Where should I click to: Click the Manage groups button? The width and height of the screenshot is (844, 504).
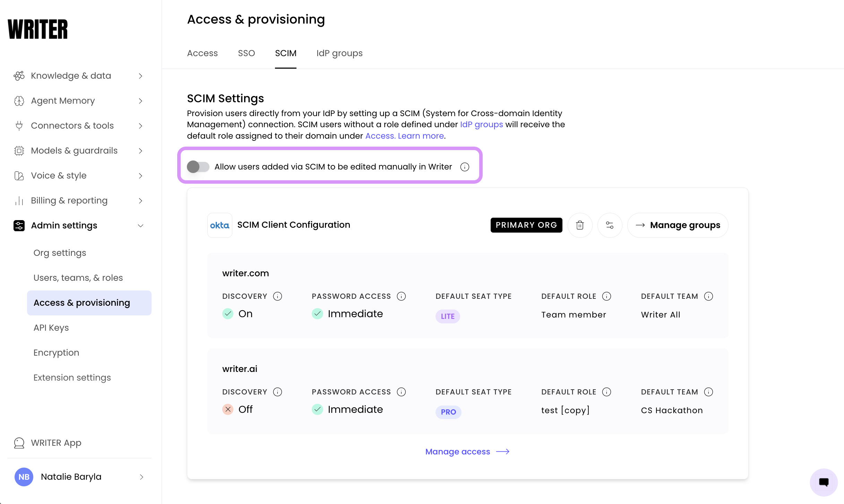click(x=678, y=225)
